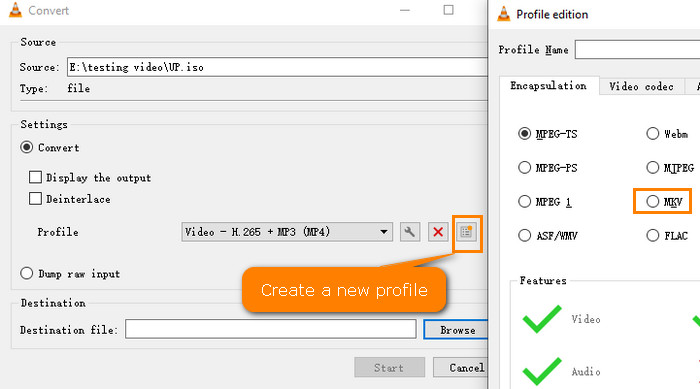Choose MPEG-TS encapsulation
700x389 pixels.
coord(525,134)
